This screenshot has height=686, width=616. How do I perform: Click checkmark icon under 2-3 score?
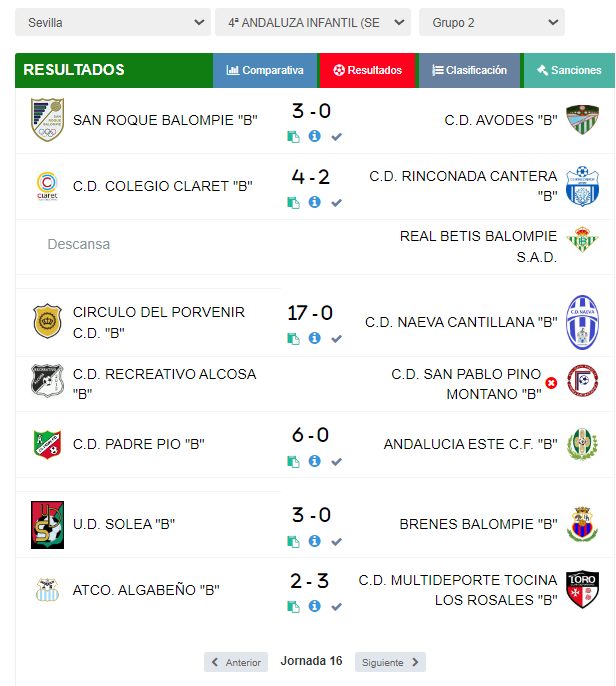tap(336, 607)
